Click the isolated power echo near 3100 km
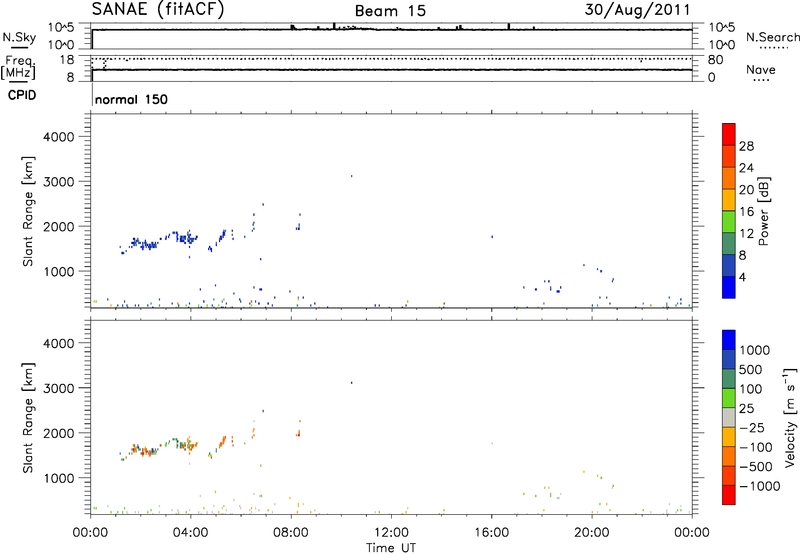This screenshot has height=554, width=800. 351,176
